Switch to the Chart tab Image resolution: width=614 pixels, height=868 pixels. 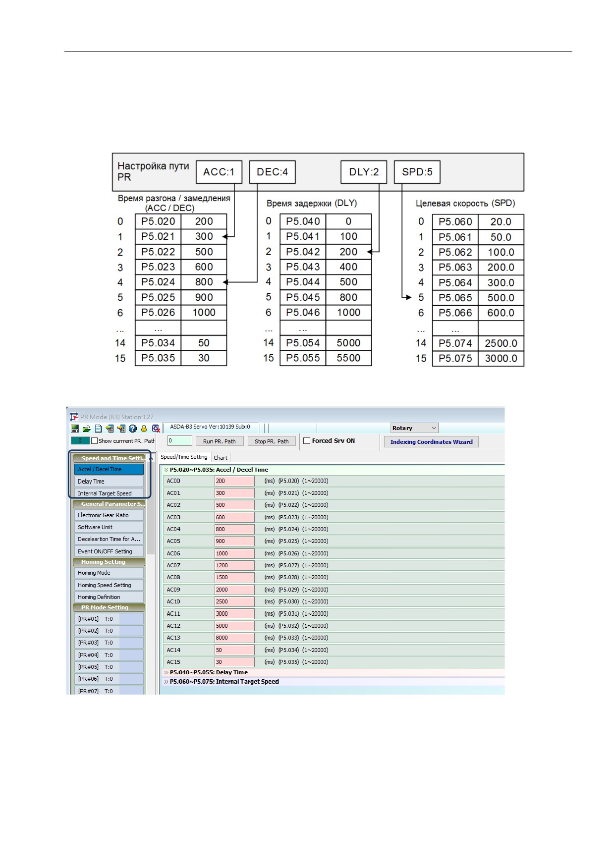221,458
